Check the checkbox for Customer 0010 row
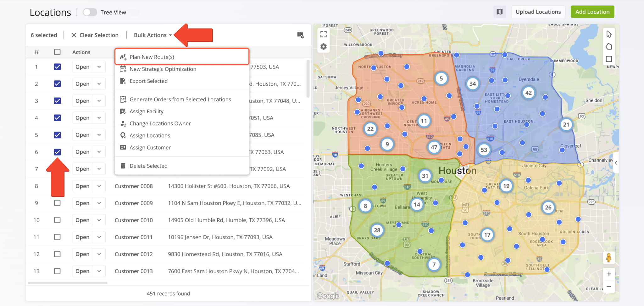644x306 pixels. tap(57, 220)
